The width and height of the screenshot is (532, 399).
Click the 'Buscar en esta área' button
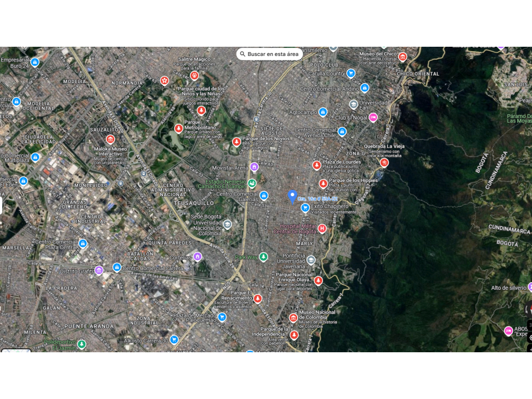[270, 54]
